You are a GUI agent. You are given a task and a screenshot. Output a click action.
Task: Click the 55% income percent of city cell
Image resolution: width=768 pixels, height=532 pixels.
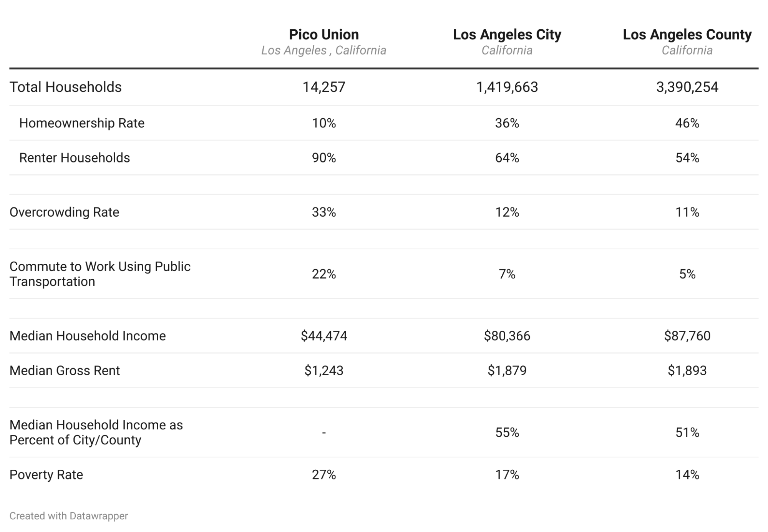(x=507, y=433)
